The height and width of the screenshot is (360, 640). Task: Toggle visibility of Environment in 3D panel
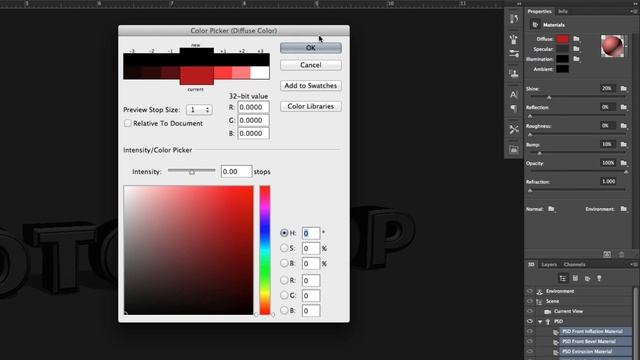pos(530,291)
